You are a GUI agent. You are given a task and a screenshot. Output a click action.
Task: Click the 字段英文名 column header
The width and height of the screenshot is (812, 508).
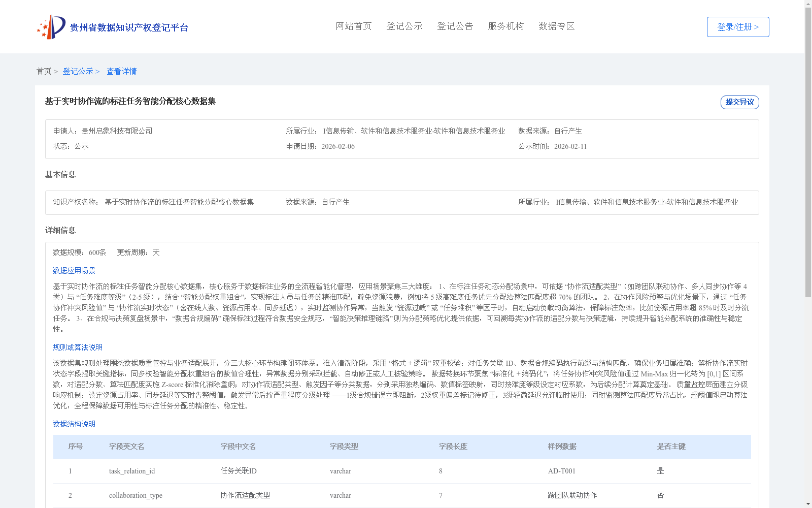126,447
